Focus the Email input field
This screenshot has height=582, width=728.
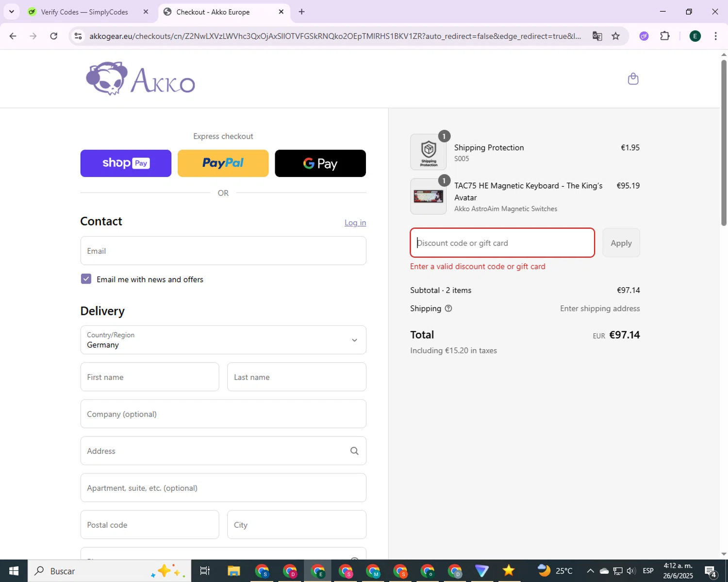(x=223, y=251)
